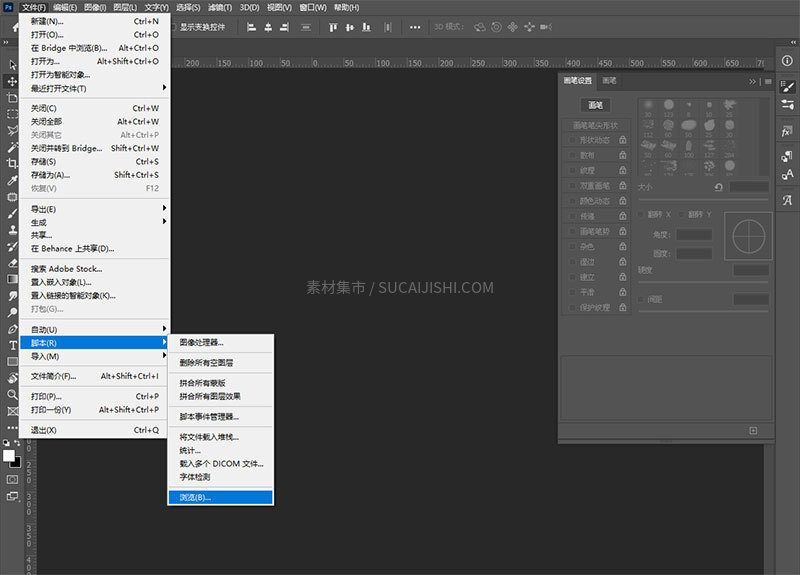The height and width of the screenshot is (575, 800).
Task: Open Brush Settings from the right dock
Action: point(787,87)
